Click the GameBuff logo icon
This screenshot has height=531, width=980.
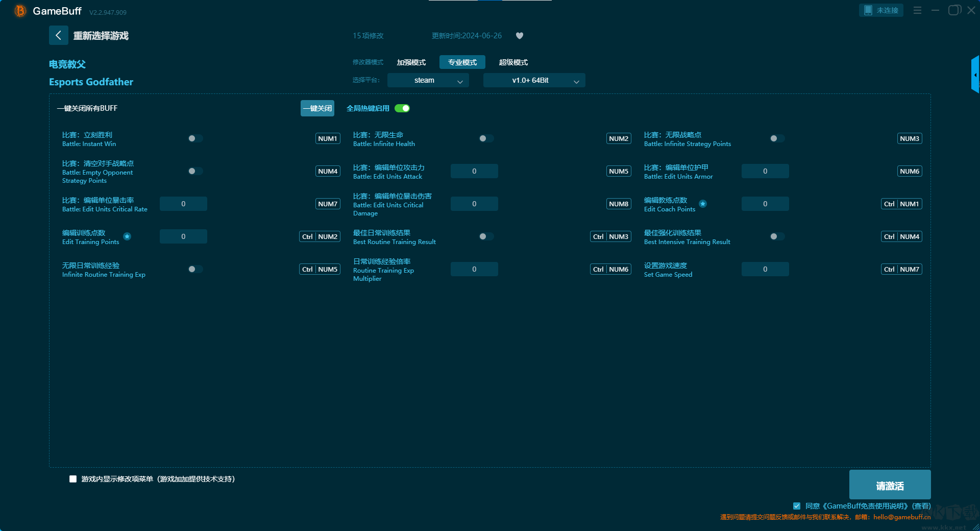20,11
